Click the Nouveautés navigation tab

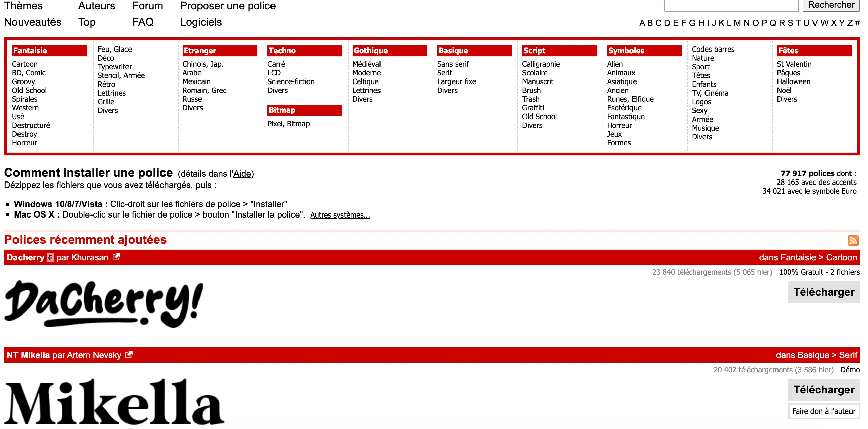click(32, 22)
